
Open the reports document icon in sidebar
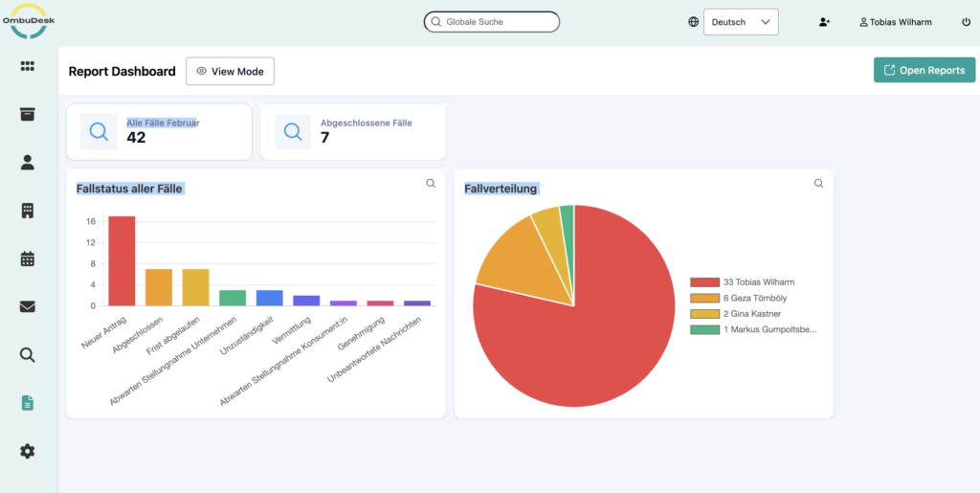[28, 403]
